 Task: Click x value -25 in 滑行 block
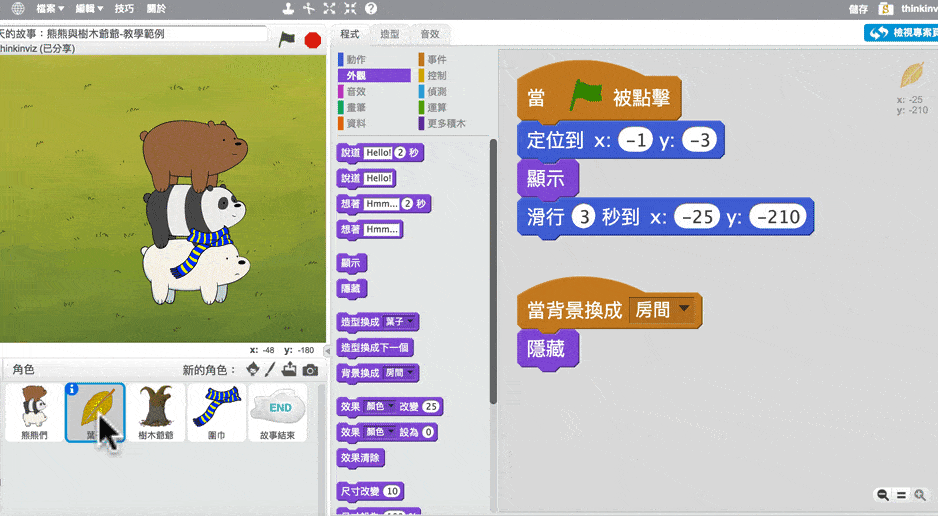(x=697, y=216)
